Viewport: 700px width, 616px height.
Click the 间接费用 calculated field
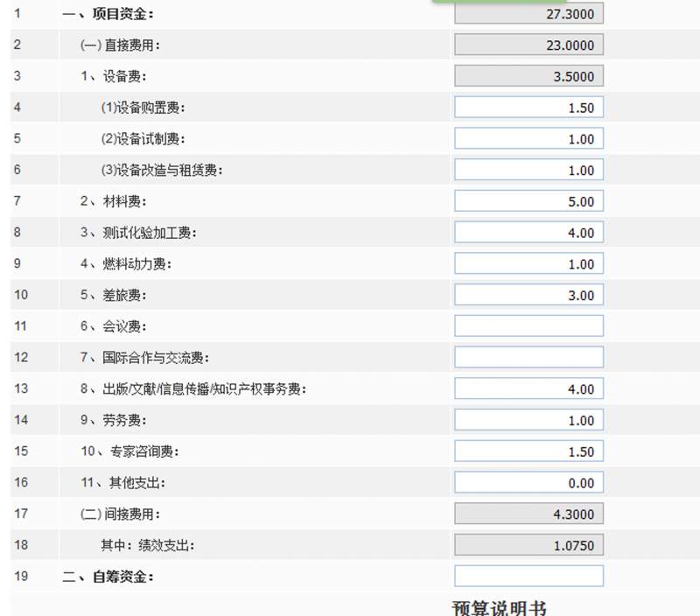tap(529, 514)
